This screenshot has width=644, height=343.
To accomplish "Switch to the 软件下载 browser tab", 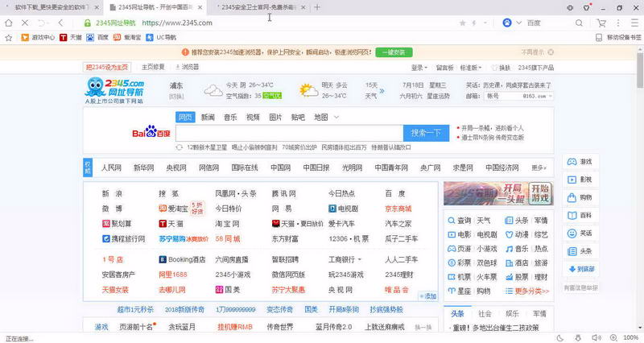I will point(52,7).
